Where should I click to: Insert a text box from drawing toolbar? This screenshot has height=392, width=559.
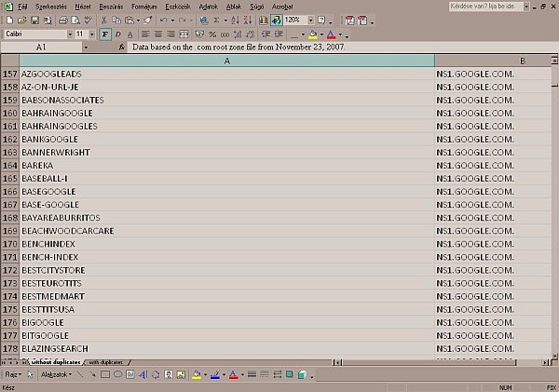(130, 374)
